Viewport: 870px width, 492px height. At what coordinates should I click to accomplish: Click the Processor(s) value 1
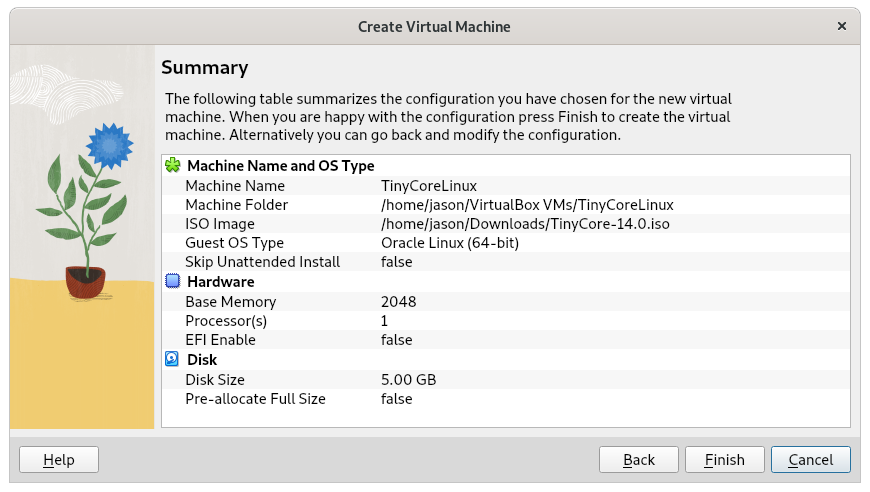click(x=385, y=321)
